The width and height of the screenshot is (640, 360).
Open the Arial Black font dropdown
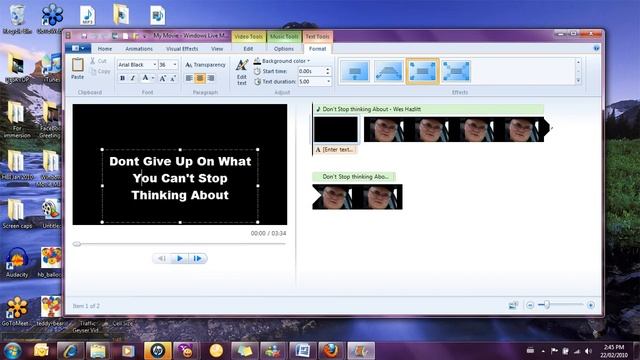pos(155,64)
